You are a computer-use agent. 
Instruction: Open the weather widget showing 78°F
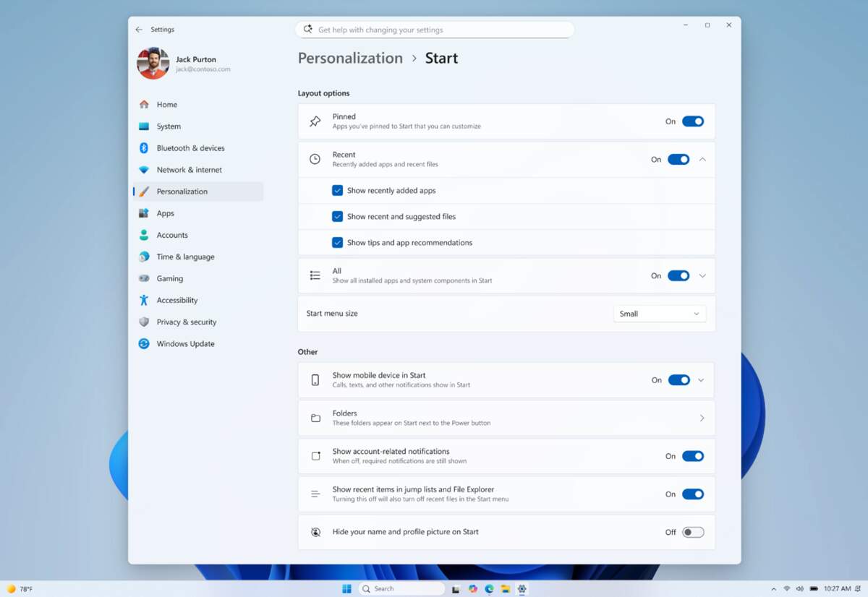pyautogui.click(x=20, y=589)
